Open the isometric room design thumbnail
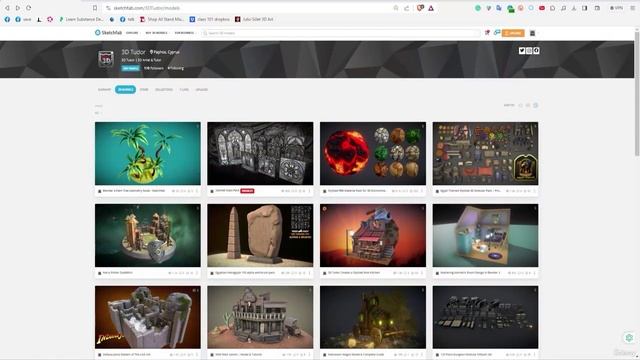This screenshot has height=360, width=640. [485, 235]
